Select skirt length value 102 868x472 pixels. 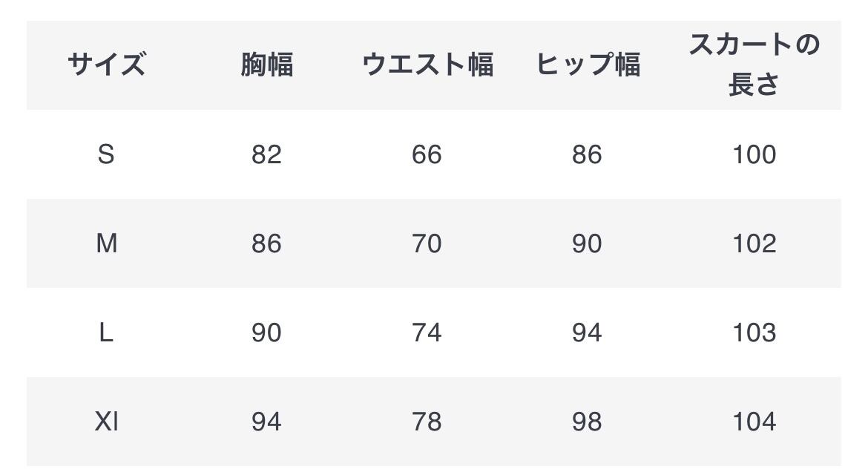tap(754, 243)
